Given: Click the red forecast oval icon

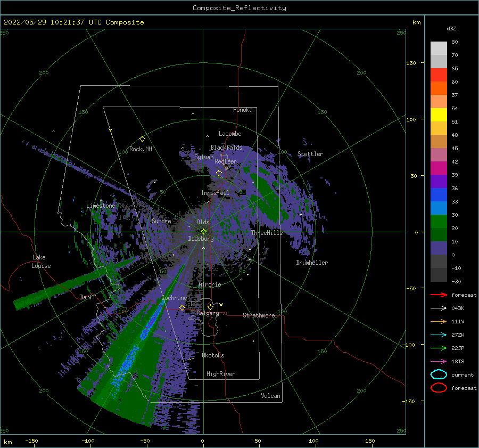Looking at the screenshot, I should [x=439, y=388].
